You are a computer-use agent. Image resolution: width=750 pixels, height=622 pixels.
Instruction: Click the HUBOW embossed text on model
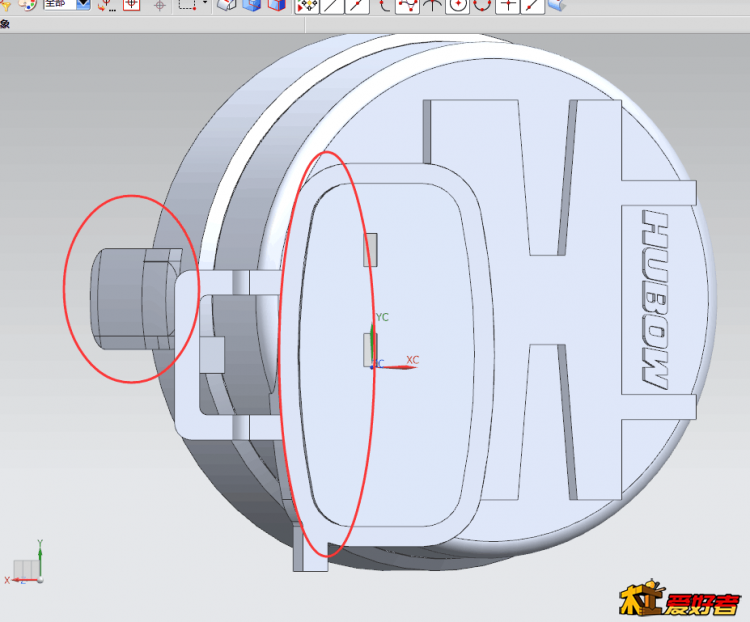[x=654, y=299]
